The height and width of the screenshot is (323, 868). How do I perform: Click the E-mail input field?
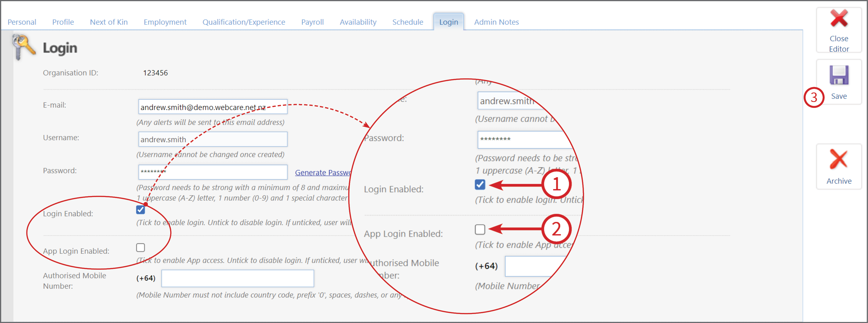tap(212, 106)
